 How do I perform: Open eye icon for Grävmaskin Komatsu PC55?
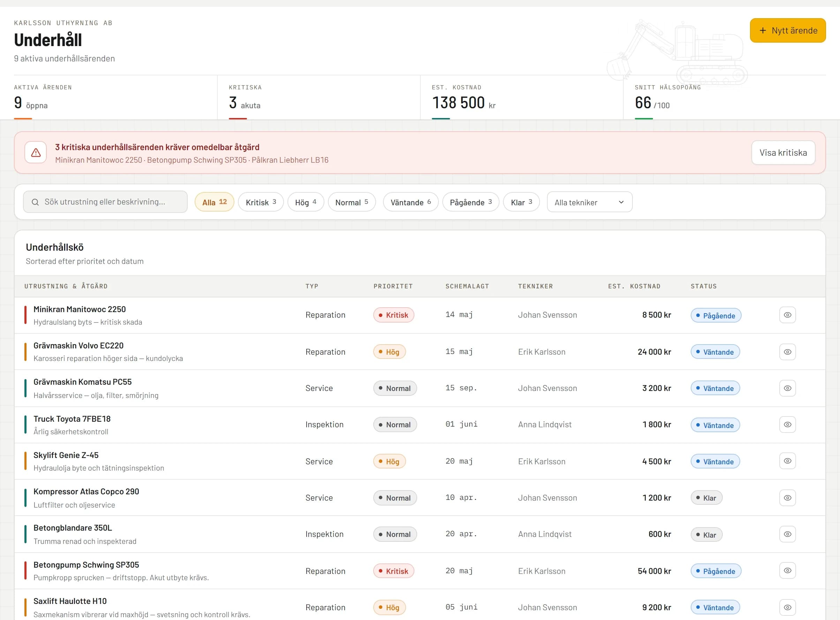click(x=787, y=388)
